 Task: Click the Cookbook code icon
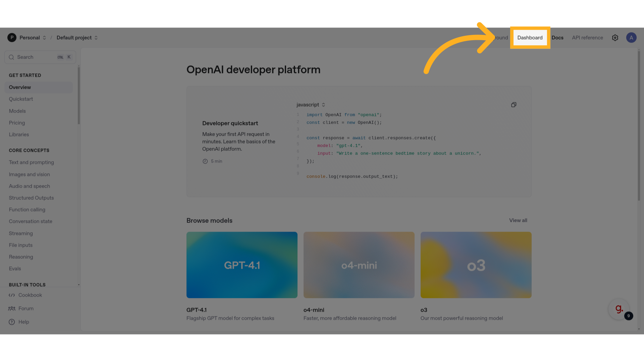12,295
